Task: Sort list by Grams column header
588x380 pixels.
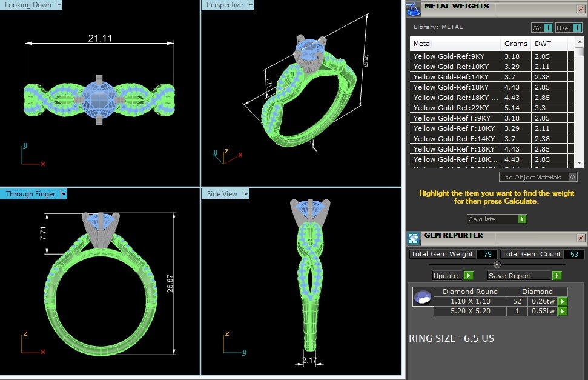Action: pyautogui.click(x=515, y=44)
